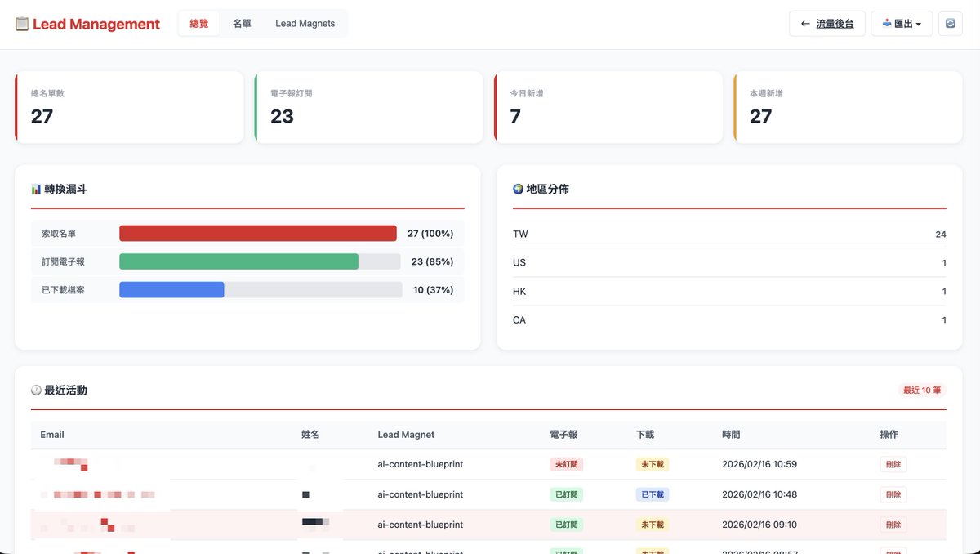Click the Lead Magnet column header
The image size is (980, 554).
coord(407,435)
